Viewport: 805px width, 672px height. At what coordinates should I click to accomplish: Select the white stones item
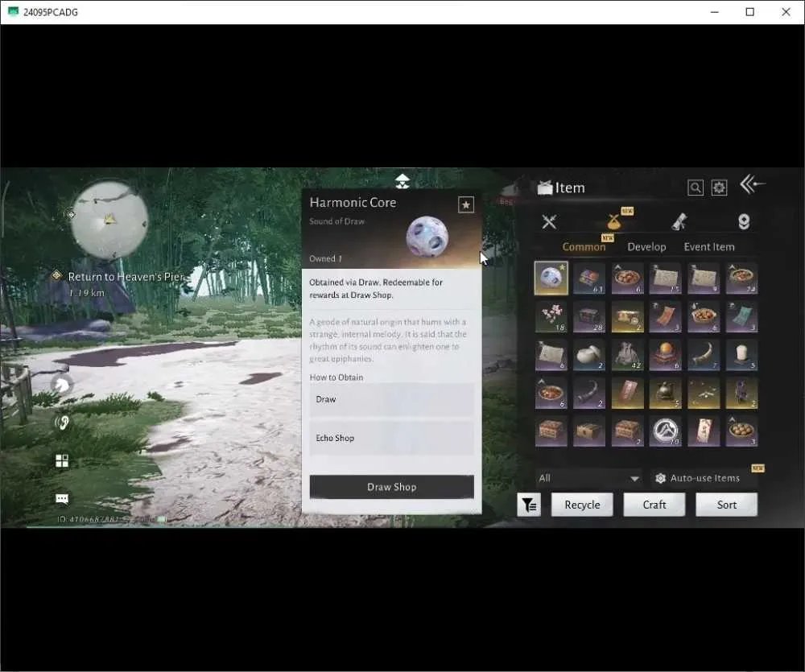tap(589, 355)
